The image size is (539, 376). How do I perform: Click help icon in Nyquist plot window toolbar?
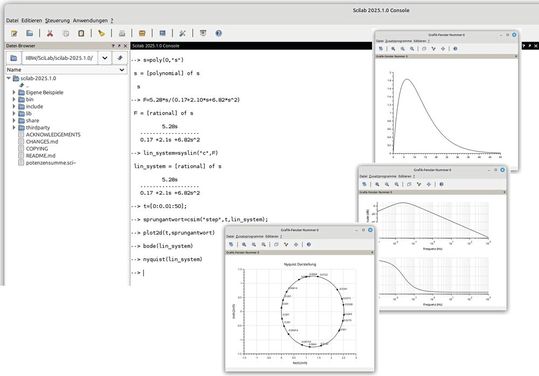(x=308, y=244)
